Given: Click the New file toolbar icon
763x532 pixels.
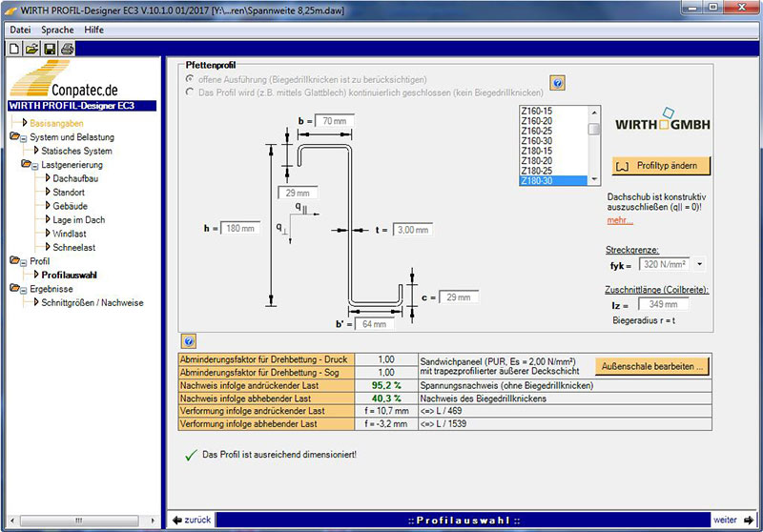Looking at the screenshot, I should point(15,48).
